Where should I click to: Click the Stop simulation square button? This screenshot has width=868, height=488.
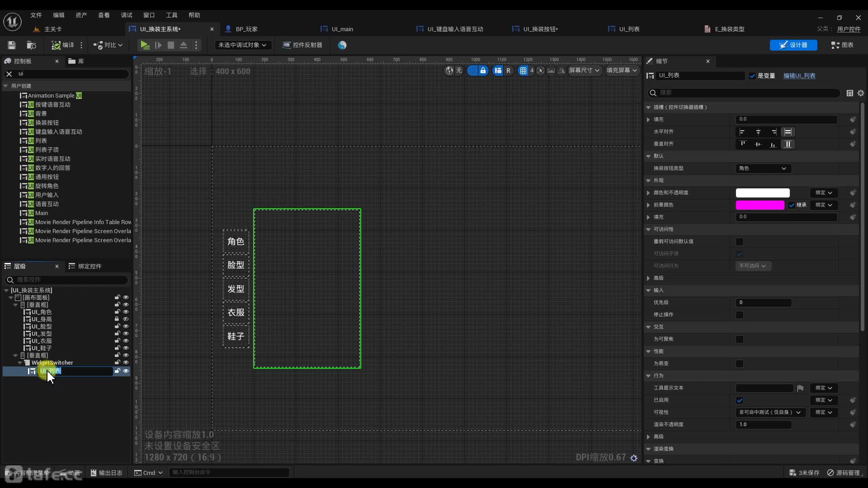tap(170, 45)
